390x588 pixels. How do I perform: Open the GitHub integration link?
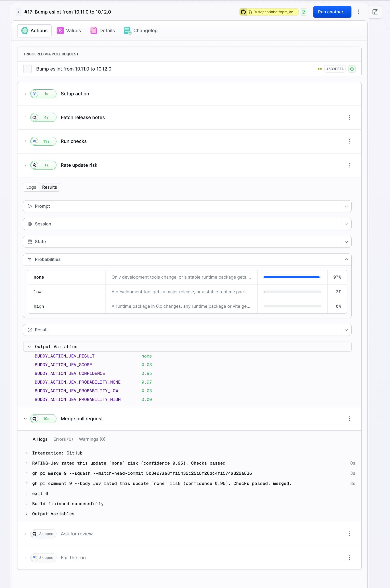click(x=74, y=453)
